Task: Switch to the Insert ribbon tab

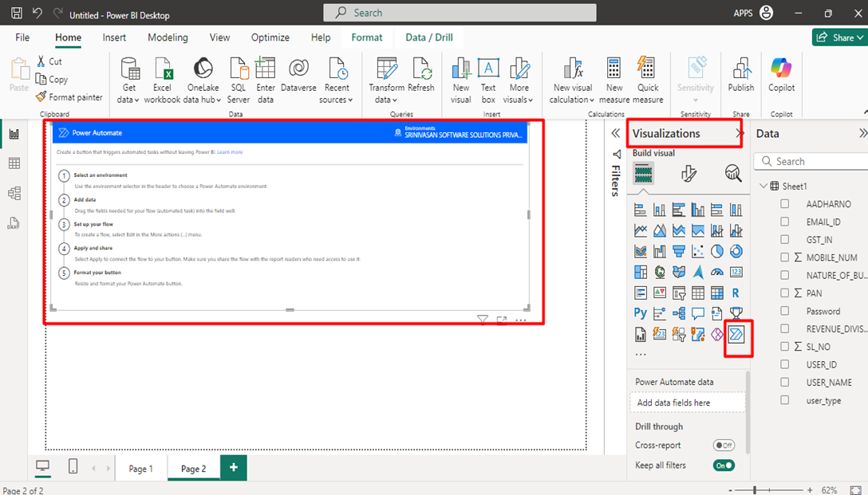Action: 114,37
